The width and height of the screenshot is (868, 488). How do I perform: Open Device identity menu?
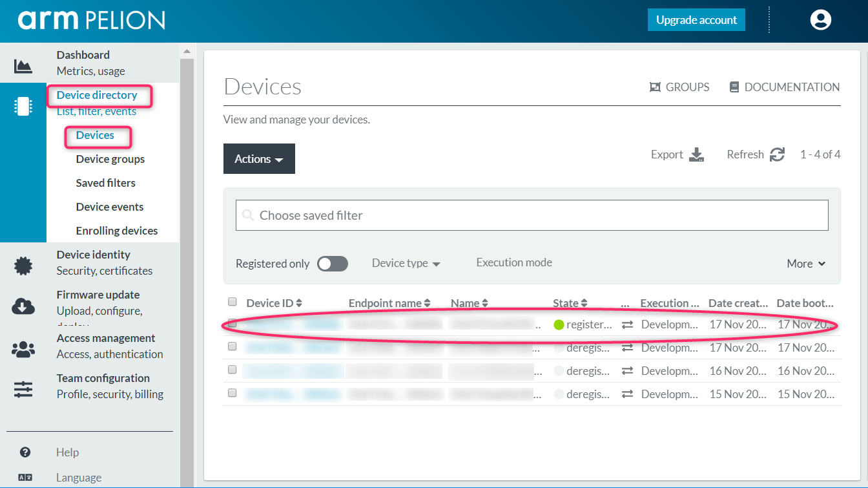94,255
